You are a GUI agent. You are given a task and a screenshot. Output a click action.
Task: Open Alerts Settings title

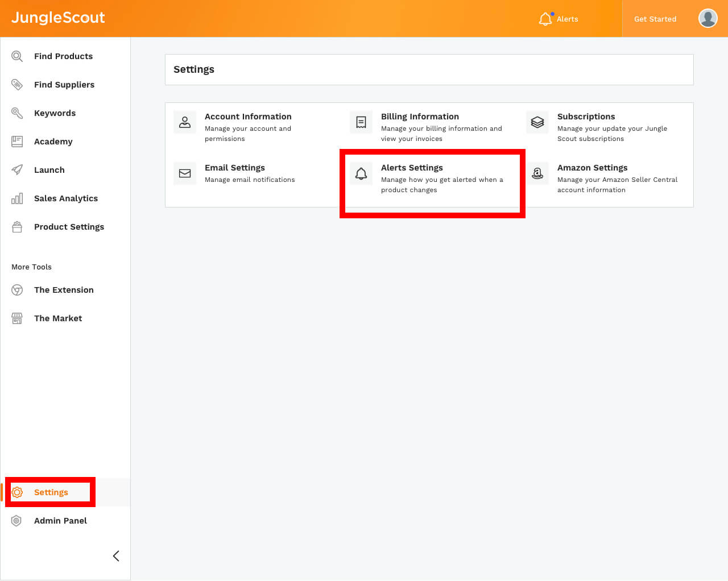pyautogui.click(x=412, y=168)
